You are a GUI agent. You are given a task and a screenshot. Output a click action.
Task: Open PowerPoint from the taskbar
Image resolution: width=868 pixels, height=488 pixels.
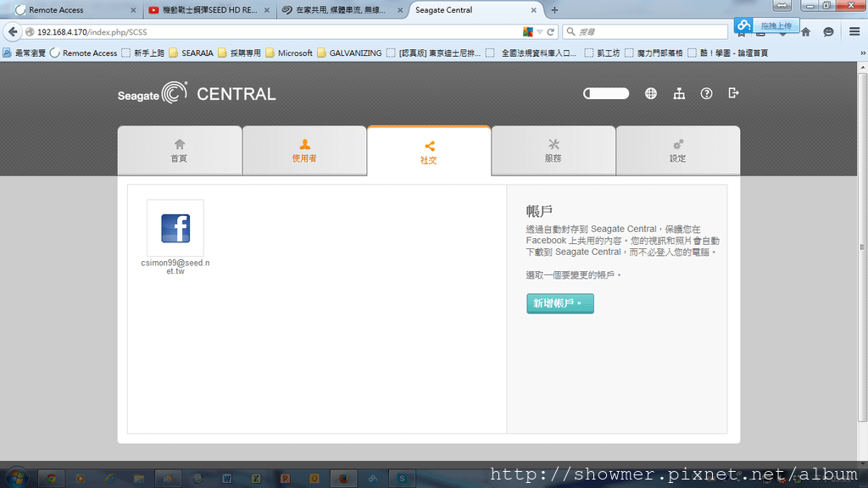coord(285,479)
